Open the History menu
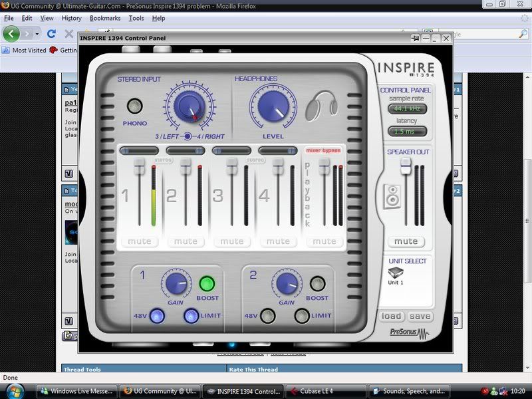532x399 pixels. 71,18
